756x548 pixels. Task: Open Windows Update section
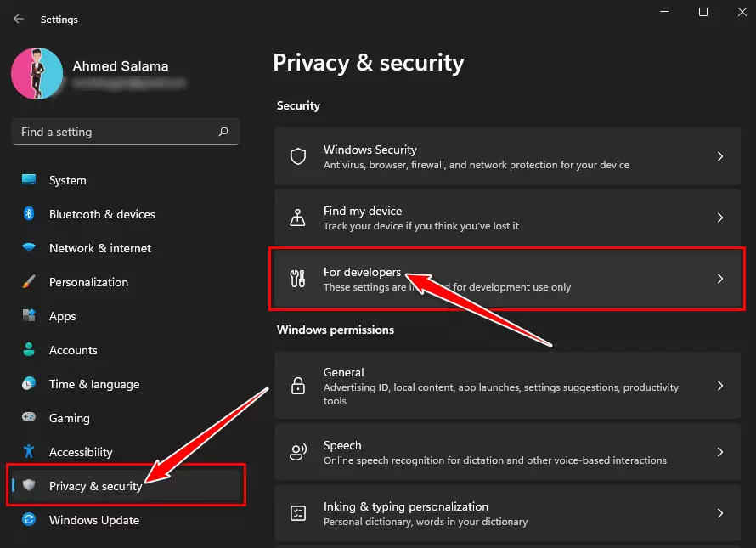pyautogui.click(x=126, y=520)
